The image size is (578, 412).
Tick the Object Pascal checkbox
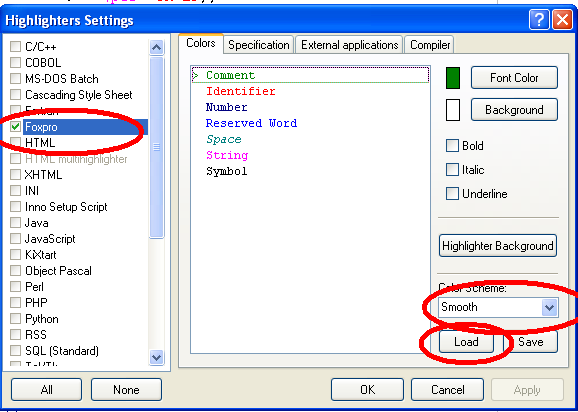coord(15,270)
